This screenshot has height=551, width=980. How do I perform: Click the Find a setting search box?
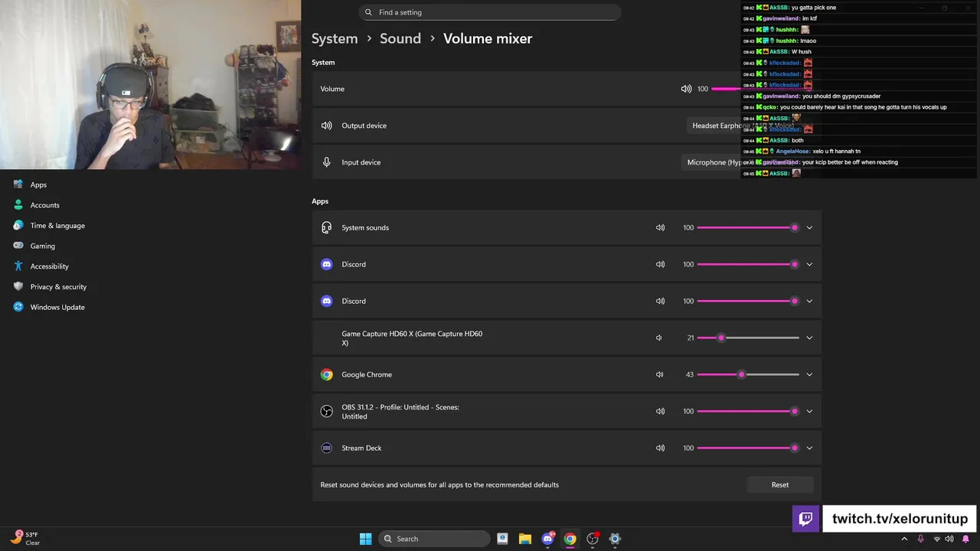(x=488, y=12)
